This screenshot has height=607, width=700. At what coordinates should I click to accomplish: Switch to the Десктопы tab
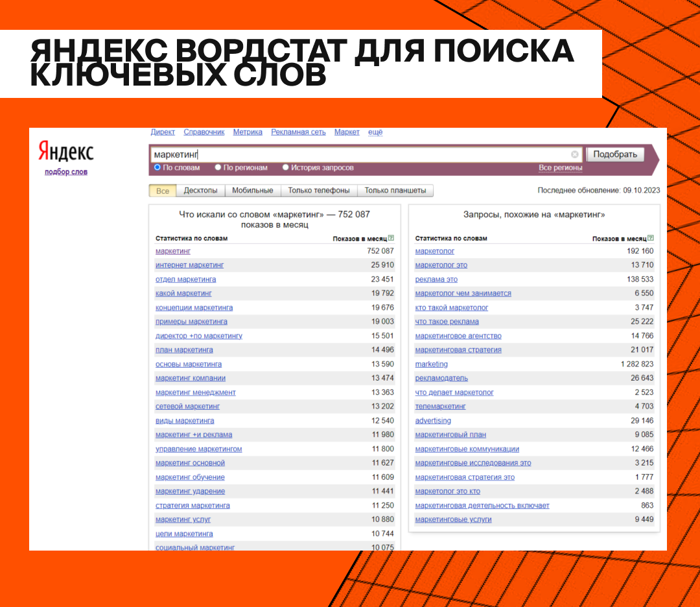click(200, 191)
